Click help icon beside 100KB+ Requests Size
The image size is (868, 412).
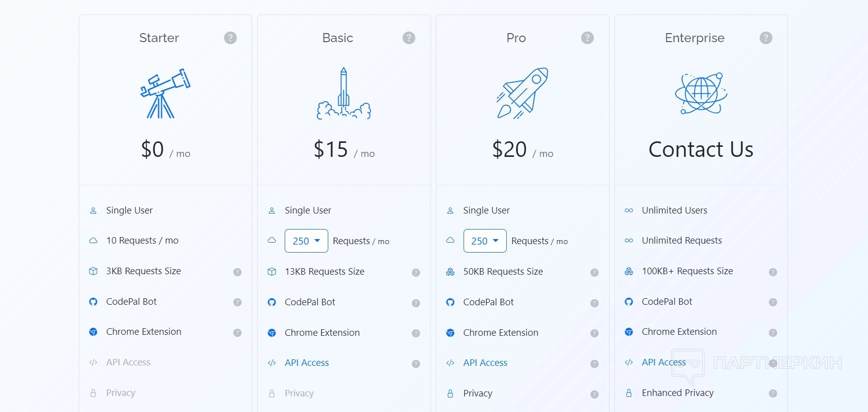(773, 272)
